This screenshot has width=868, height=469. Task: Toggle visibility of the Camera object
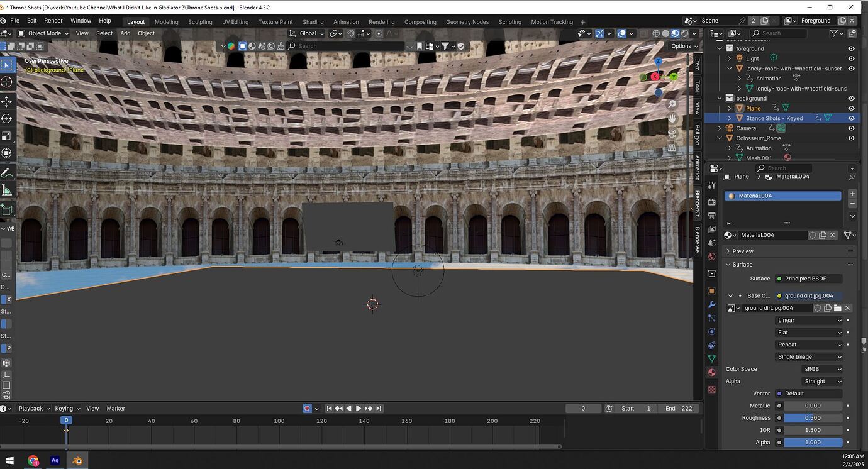coord(851,128)
